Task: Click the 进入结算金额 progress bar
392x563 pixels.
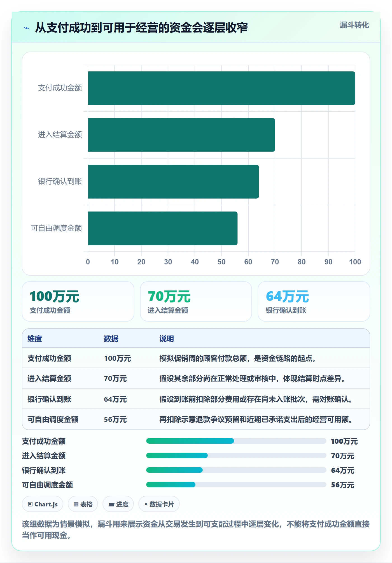Action: [x=236, y=455]
